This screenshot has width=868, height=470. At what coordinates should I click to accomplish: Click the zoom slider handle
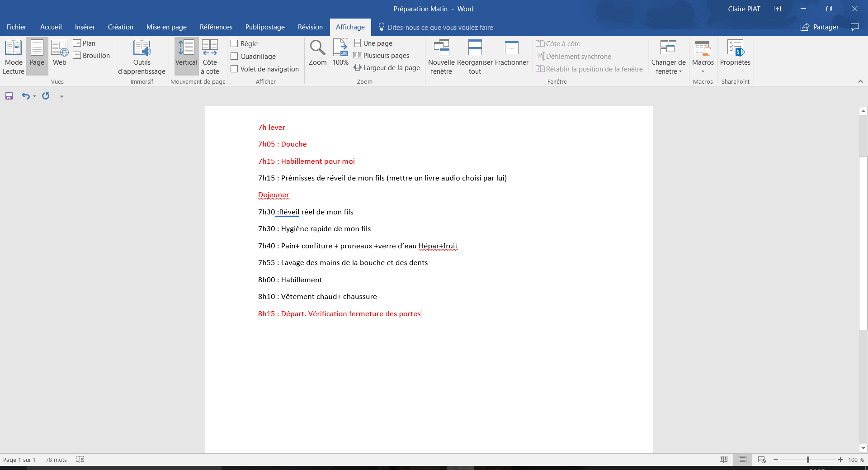[x=808, y=460]
